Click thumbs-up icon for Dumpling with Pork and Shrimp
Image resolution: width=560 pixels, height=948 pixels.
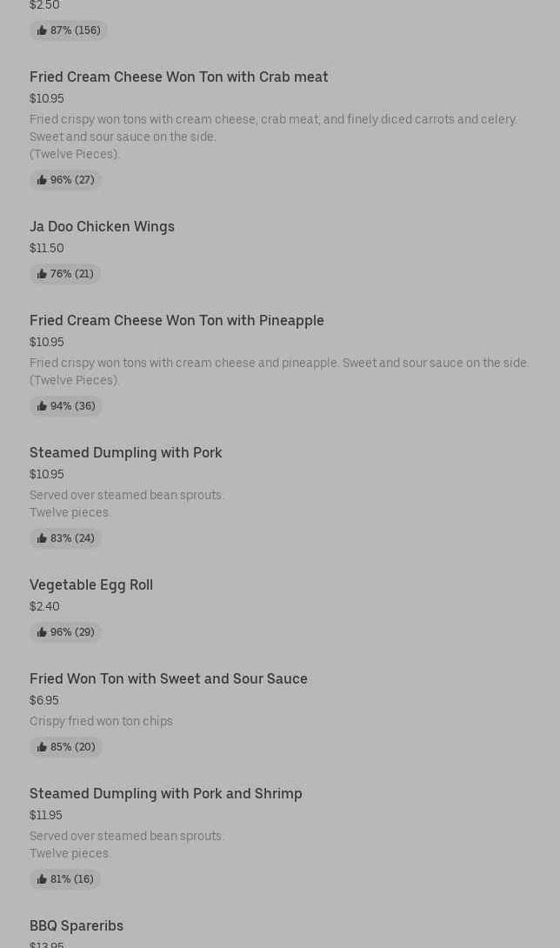pyautogui.click(x=42, y=879)
